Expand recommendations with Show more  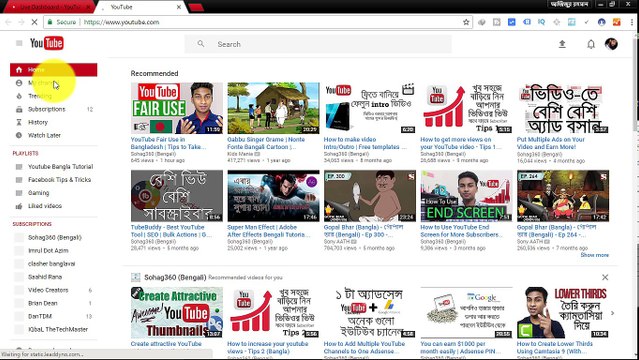[594, 255]
